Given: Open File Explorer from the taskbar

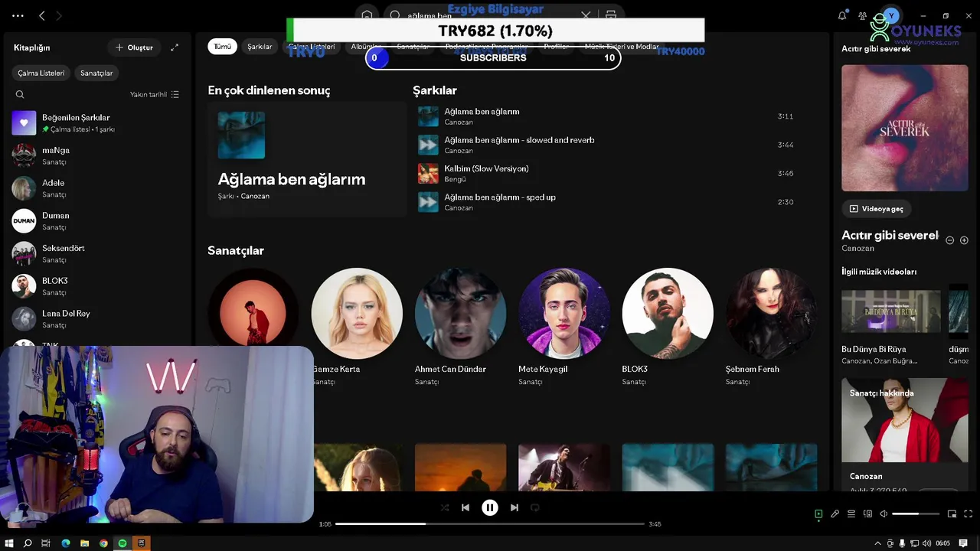Looking at the screenshot, I should pyautogui.click(x=84, y=543).
